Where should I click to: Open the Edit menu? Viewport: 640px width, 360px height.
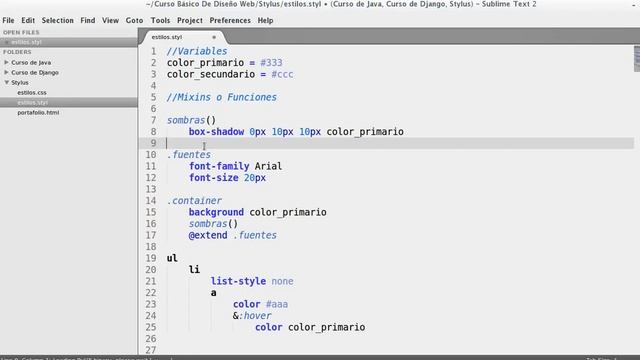tap(28, 20)
